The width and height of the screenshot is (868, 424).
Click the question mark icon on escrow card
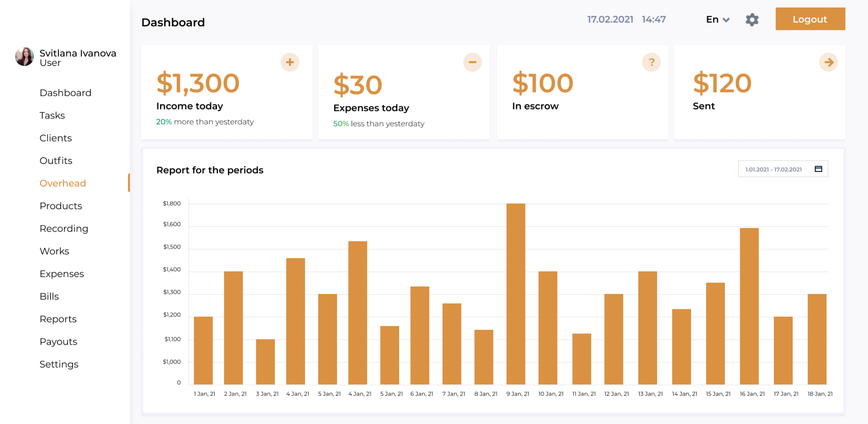pyautogui.click(x=651, y=62)
